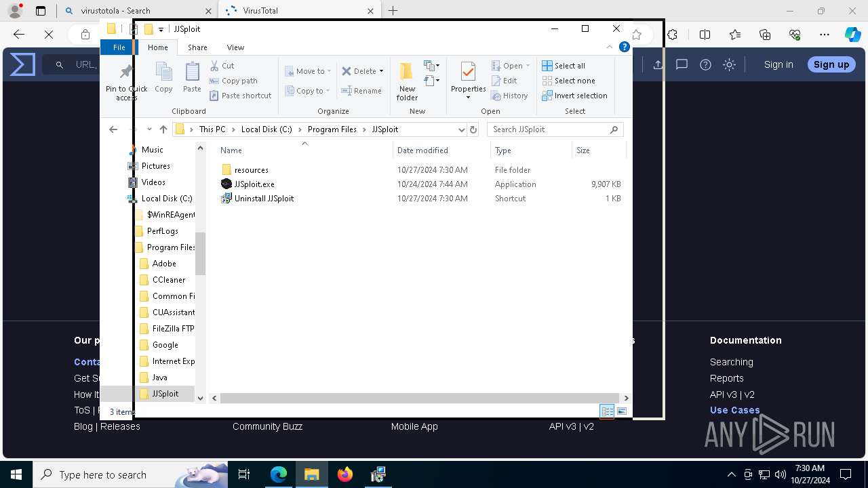868x488 pixels.
Task: Switch to the Home ribbon tab
Action: pyautogui.click(x=158, y=47)
